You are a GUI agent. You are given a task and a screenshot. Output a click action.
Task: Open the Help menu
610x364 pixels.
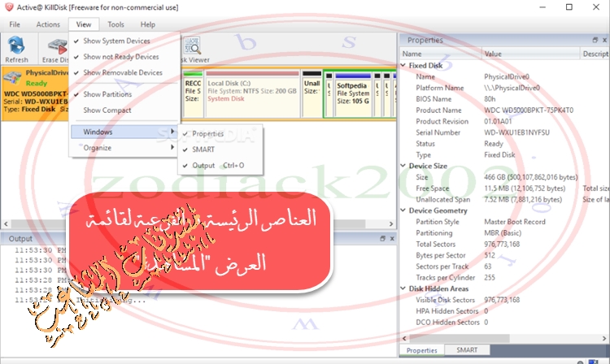[x=148, y=24]
